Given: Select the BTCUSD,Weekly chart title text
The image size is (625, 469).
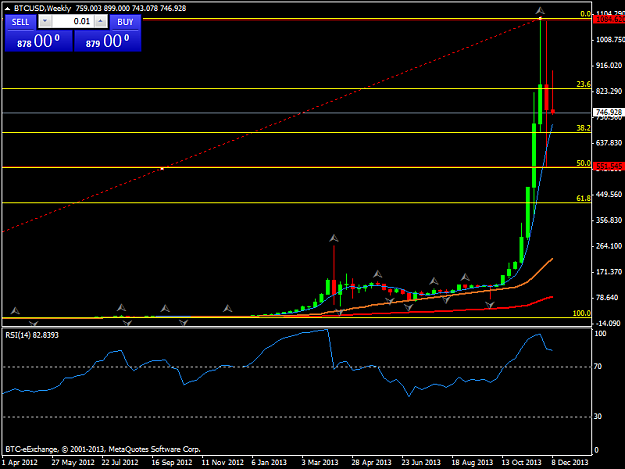Looking at the screenshot, I should click(x=42, y=8).
